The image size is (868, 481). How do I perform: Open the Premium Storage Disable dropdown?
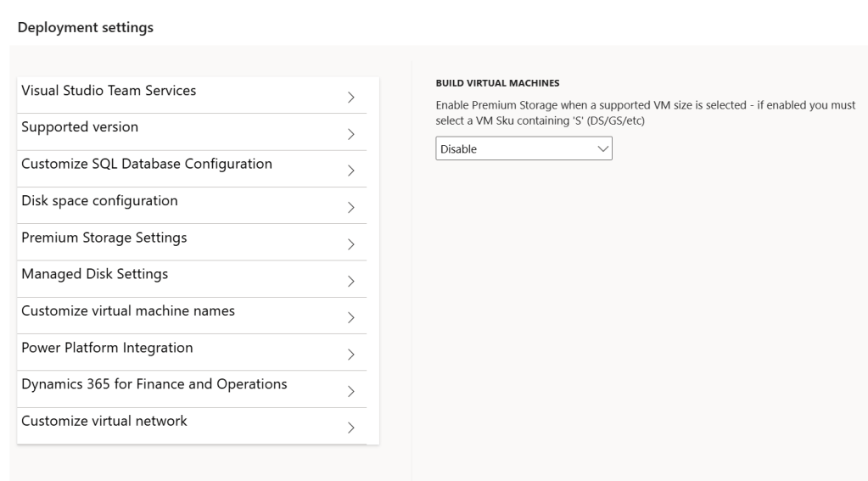pos(523,149)
